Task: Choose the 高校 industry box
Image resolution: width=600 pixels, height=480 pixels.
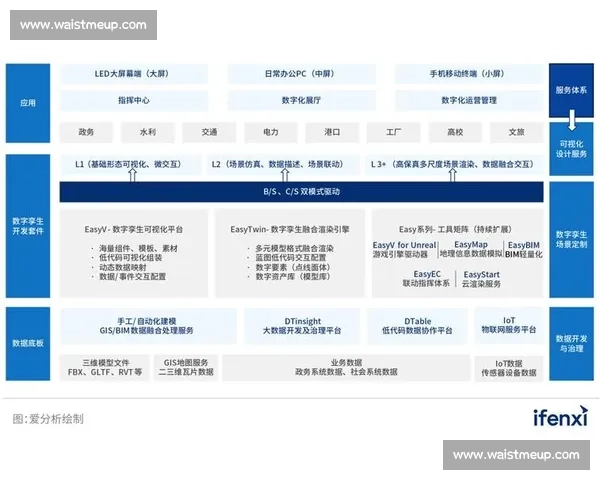Action: pyautogui.click(x=455, y=132)
